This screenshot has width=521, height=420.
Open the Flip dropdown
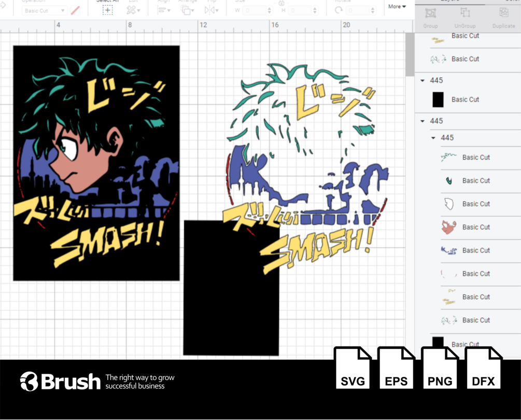[x=212, y=10]
